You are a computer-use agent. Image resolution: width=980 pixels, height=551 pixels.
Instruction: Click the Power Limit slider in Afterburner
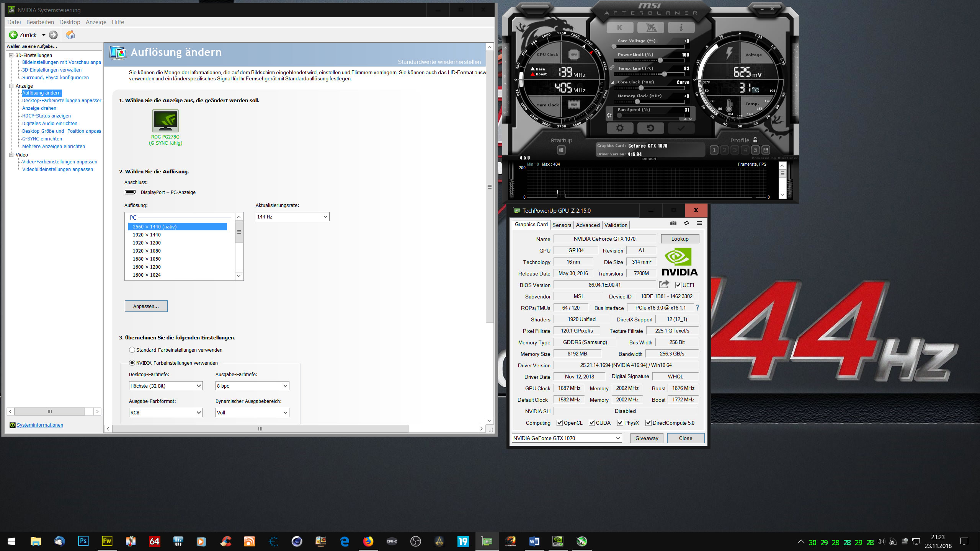(x=660, y=60)
